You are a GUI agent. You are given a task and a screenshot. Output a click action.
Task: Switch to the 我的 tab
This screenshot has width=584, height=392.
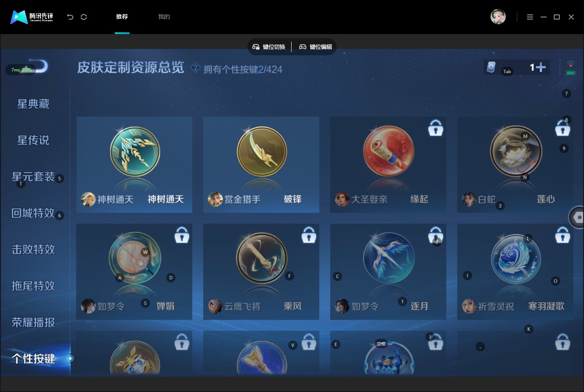[x=164, y=17]
